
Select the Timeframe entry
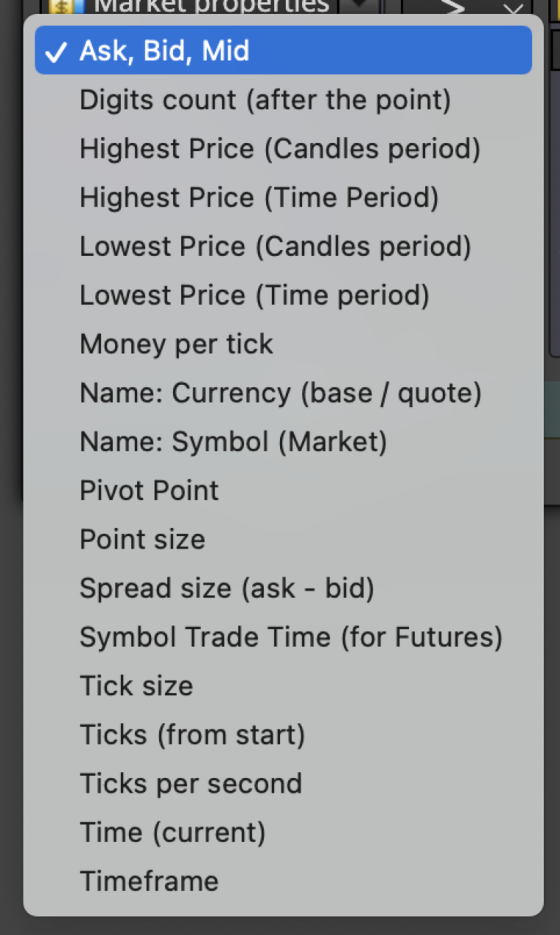click(x=283, y=880)
